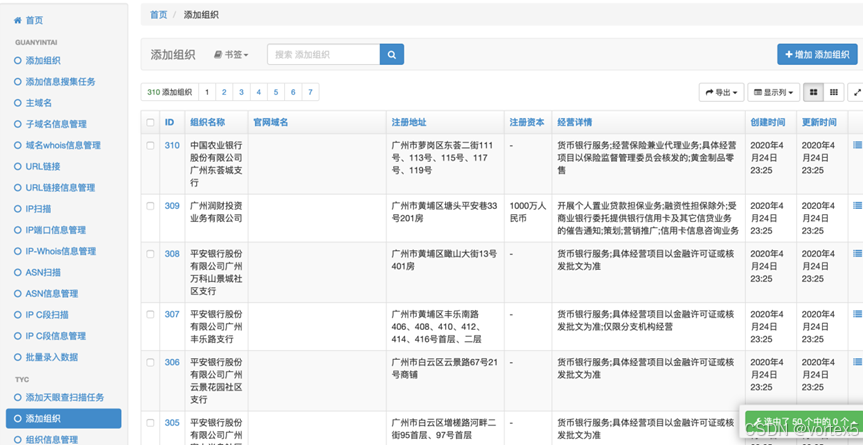Open ID link 308

[x=172, y=254]
